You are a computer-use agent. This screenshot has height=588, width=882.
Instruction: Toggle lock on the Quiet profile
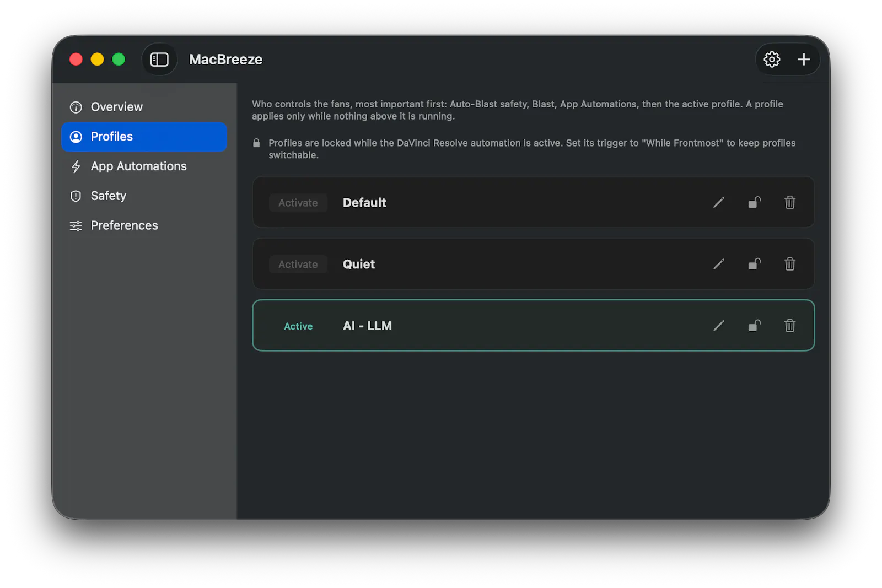pyautogui.click(x=754, y=265)
